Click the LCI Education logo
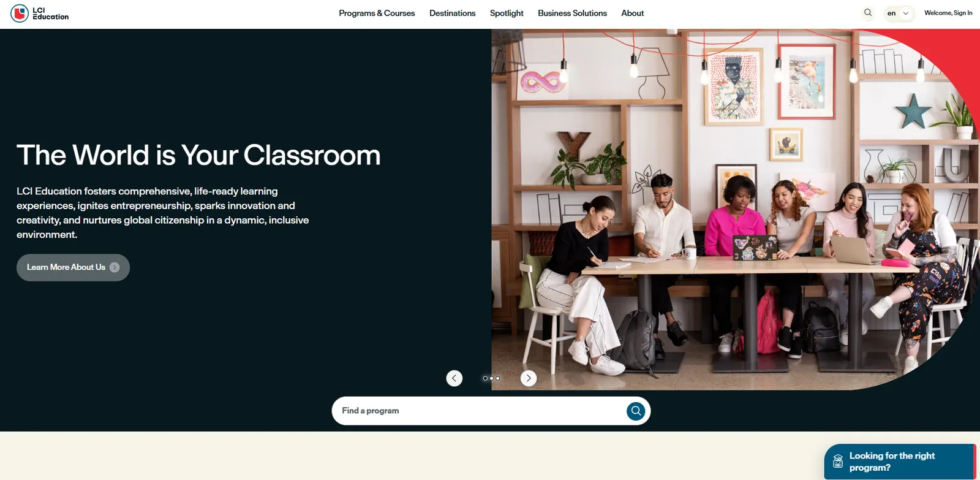Viewport: 980px width, 480px height. coord(40,13)
